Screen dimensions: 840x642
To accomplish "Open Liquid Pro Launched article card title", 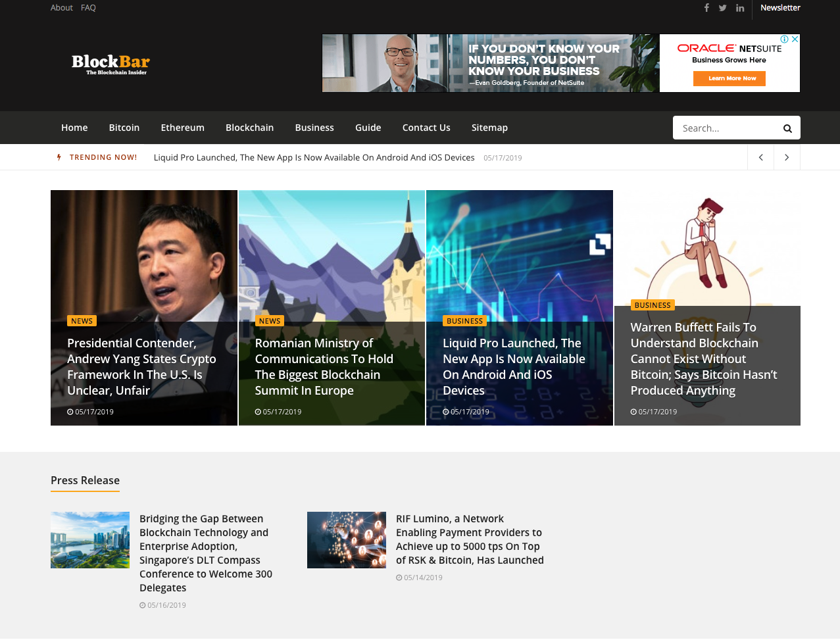I will pos(514,367).
